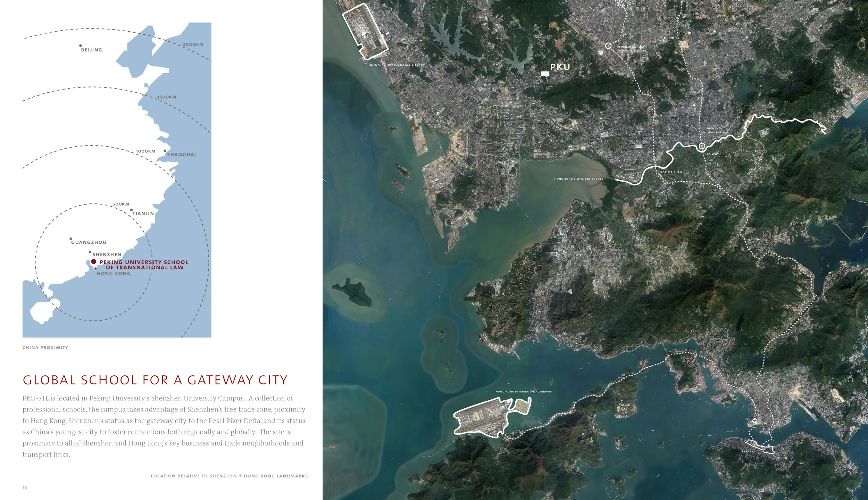This screenshot has height=500, width=868.
Task: Click the white PKU campus rectangle marker
Action: point(545,74)
